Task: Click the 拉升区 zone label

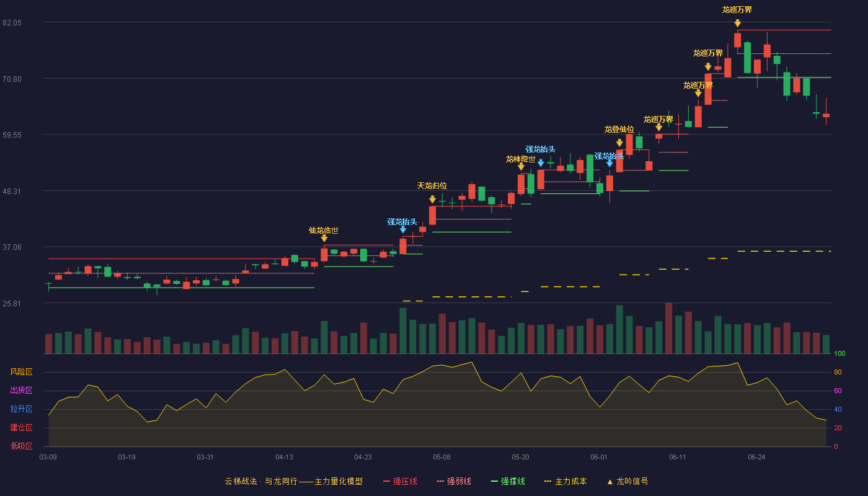Action: [x=22, y=409]
